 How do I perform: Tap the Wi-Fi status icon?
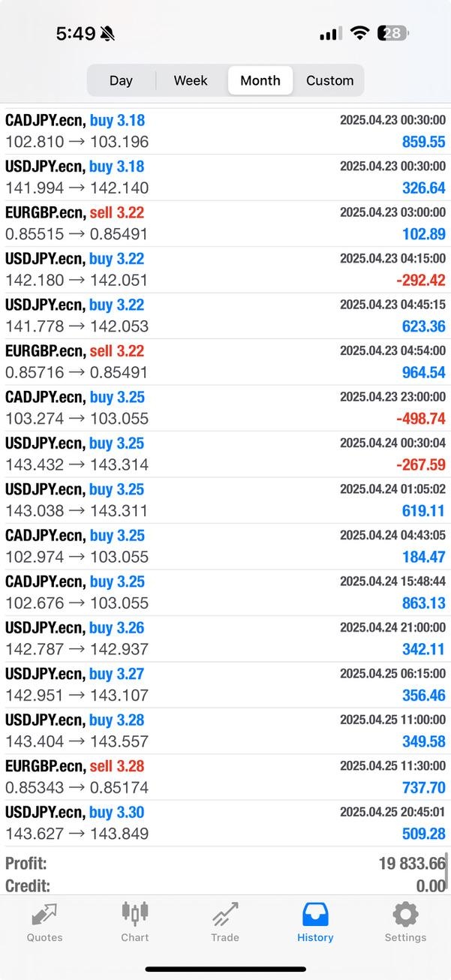point(360,33)
